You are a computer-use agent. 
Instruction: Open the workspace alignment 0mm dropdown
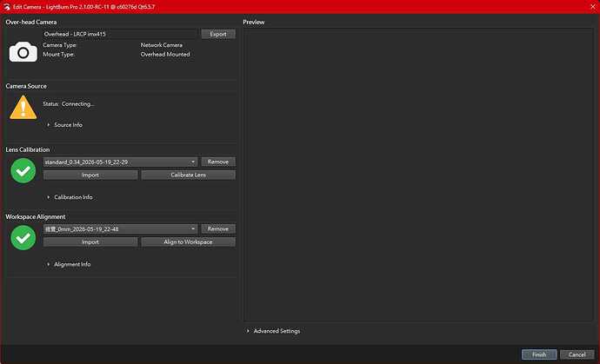(120, 228)
